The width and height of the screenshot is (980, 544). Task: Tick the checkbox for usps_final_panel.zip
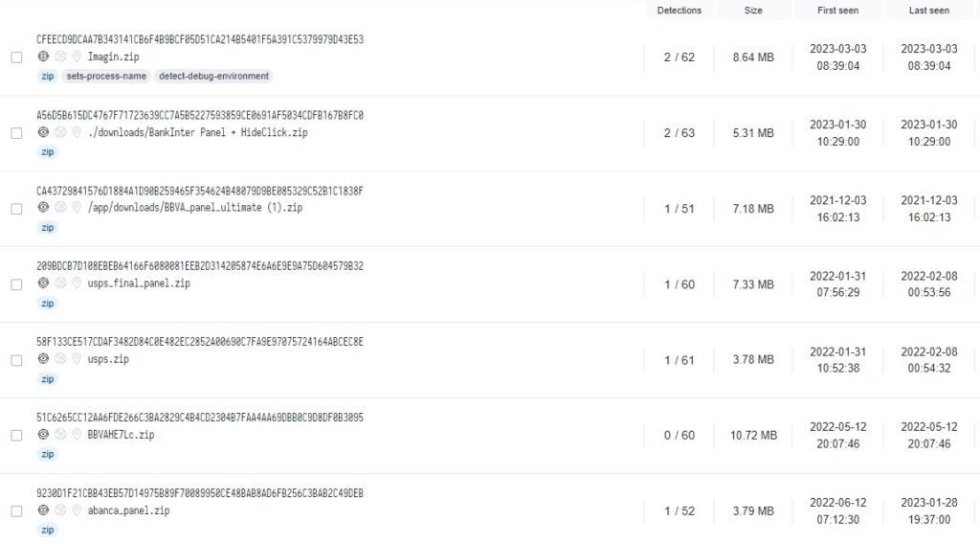16,284
